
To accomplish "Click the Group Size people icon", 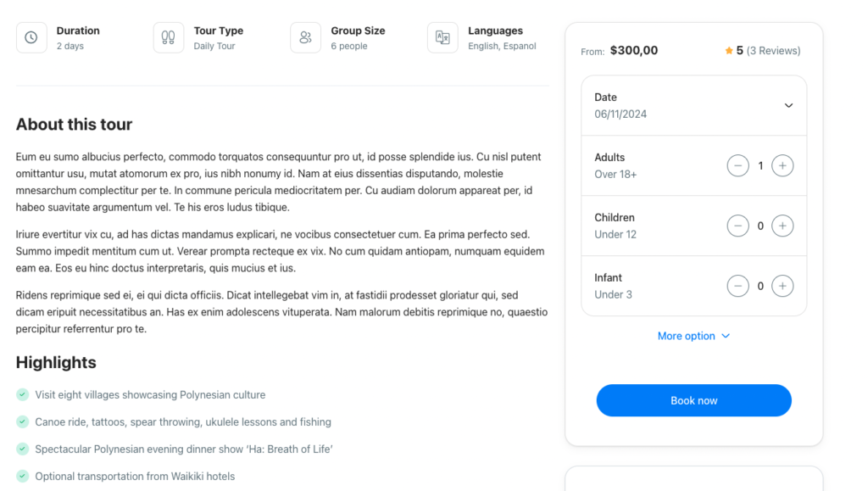I will pyautogui.click(x=306, y=37).
